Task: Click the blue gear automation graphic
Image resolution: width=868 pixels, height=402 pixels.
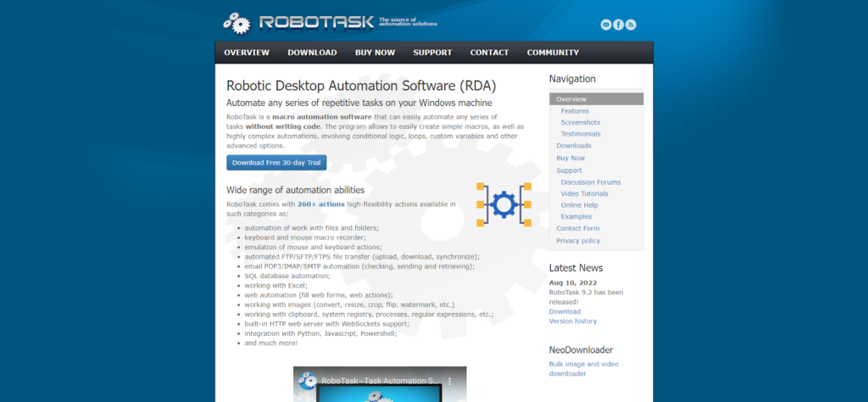Action: (x=504, y=204)
